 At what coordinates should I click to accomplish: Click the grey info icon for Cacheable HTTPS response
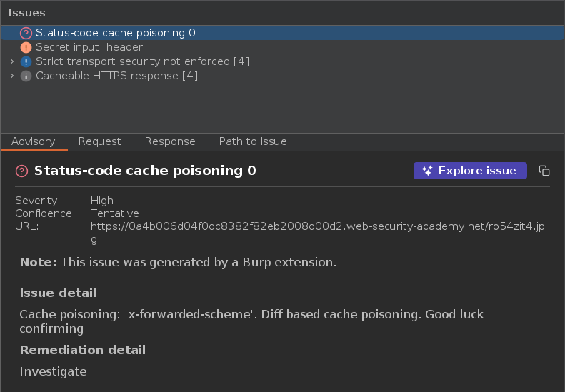click(26, 76)
